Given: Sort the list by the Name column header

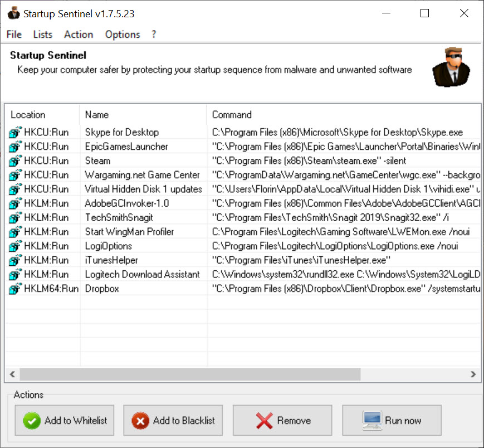Looking at the screenshot, I should point(143,115).
